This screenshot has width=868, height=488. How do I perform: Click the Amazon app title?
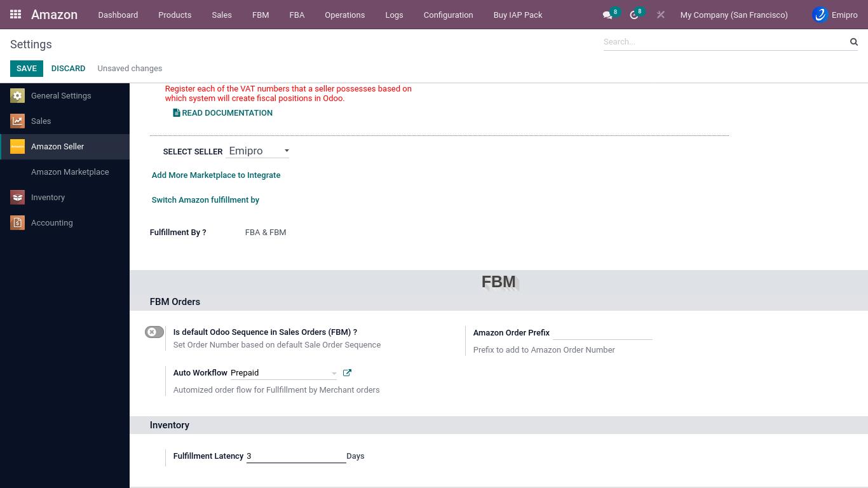[x=54, y=15]
